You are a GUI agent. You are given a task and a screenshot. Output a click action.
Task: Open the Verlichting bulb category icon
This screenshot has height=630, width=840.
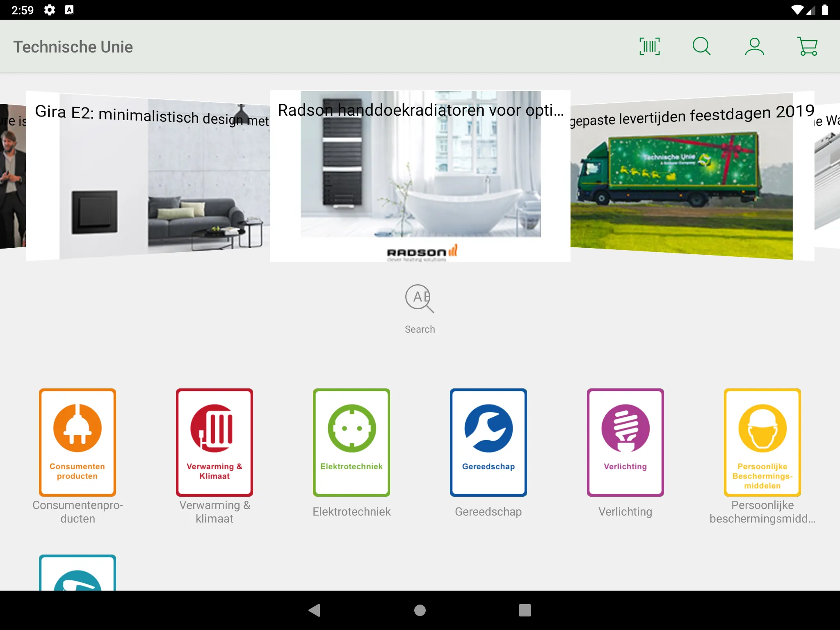(625, 442)
